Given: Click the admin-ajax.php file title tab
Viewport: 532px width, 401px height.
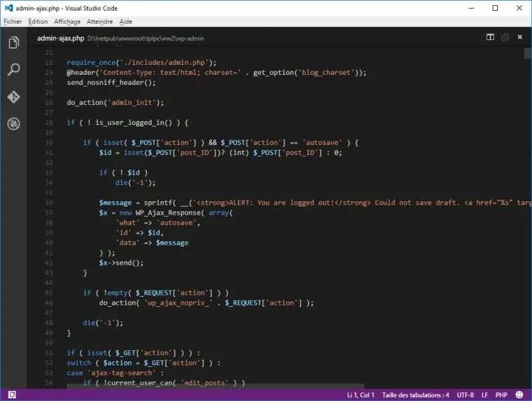Looking at the screenshot, I should [x=60, y=38].
